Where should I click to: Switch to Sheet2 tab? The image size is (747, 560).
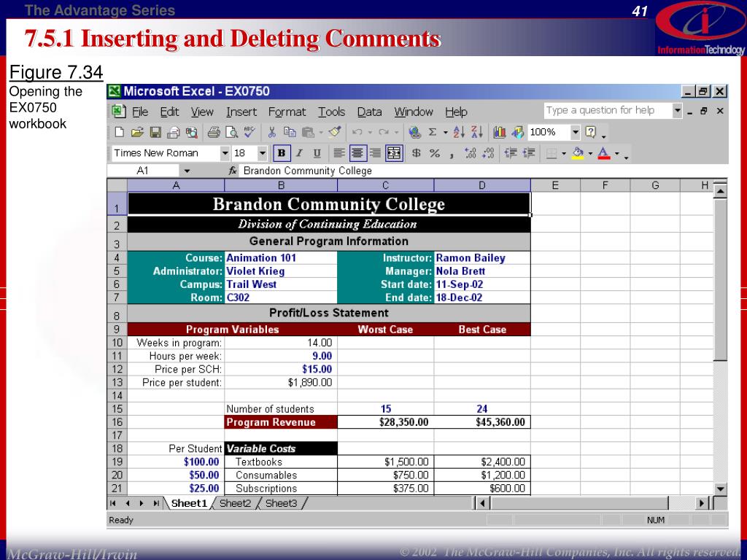[236, 503]
